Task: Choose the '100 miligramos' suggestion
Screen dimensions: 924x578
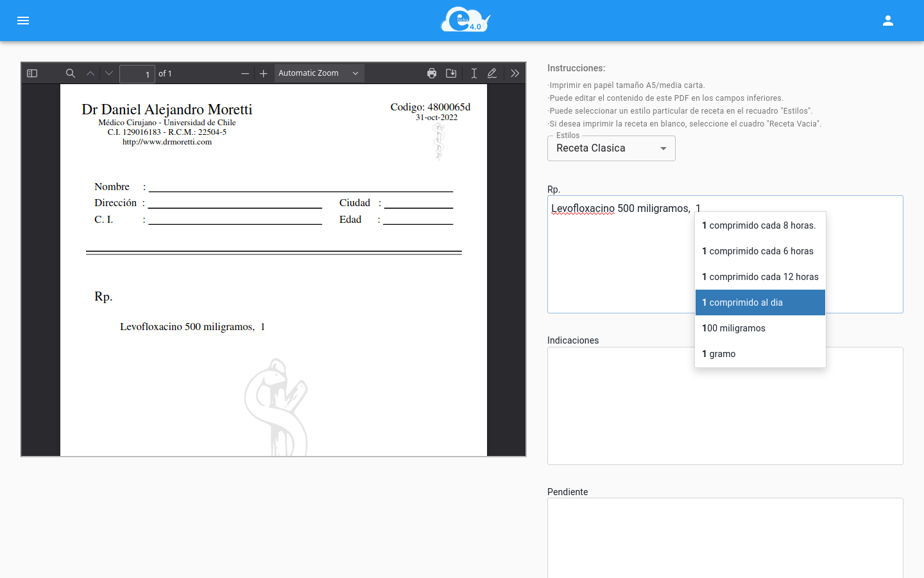Action: tap(733, 328)
